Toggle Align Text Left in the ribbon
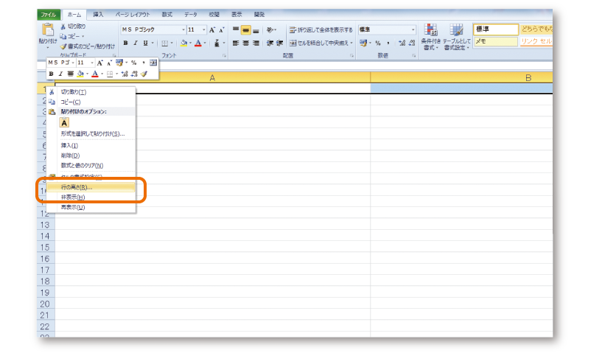Viewport: 602px width, 364px height. tap(236, 43)
